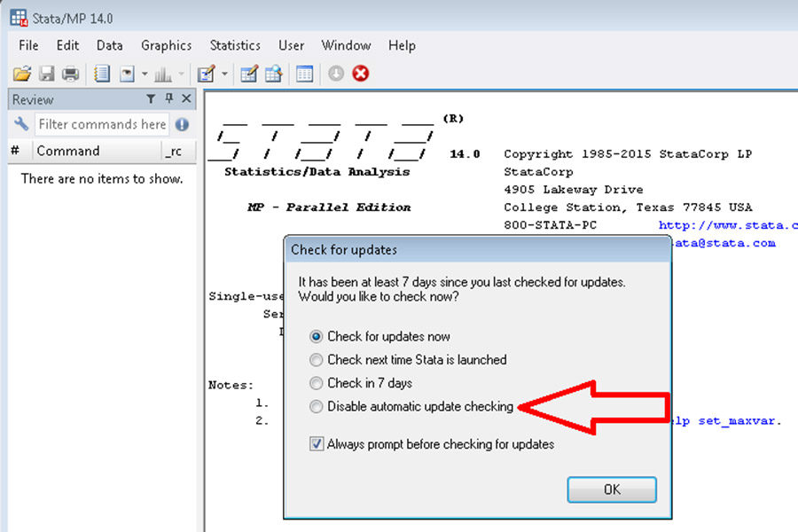Close the Review panel

click(x=187, y=98)
